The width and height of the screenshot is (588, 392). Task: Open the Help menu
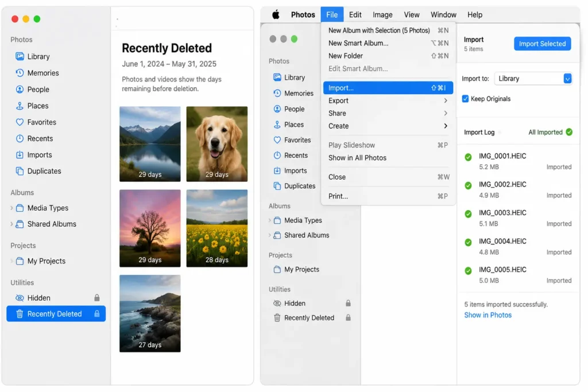[475, 14]
